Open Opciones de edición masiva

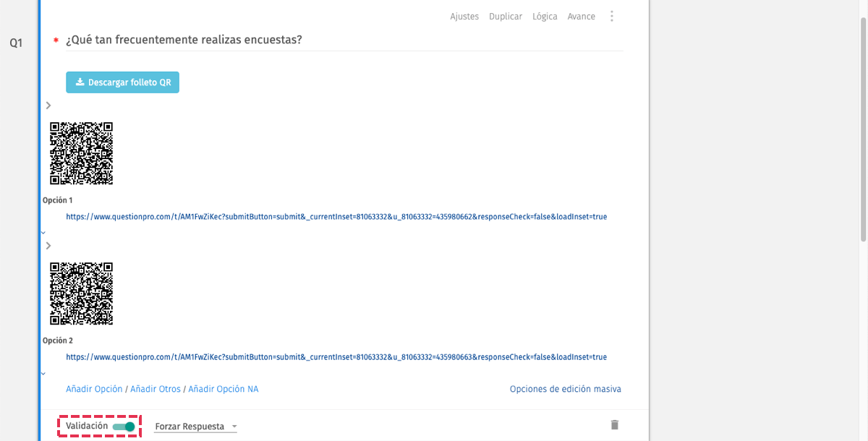coord(566,389)
